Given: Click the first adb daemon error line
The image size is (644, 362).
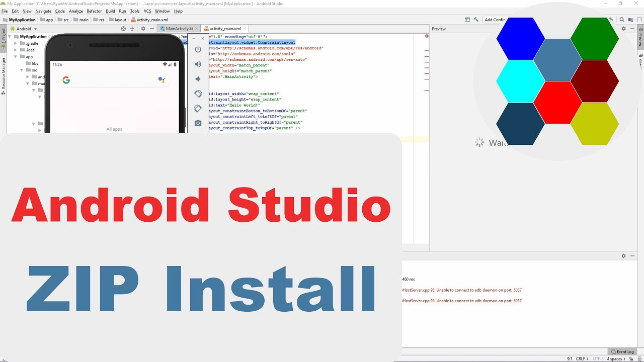Looking at the screenshot, I should coord(462,290).
